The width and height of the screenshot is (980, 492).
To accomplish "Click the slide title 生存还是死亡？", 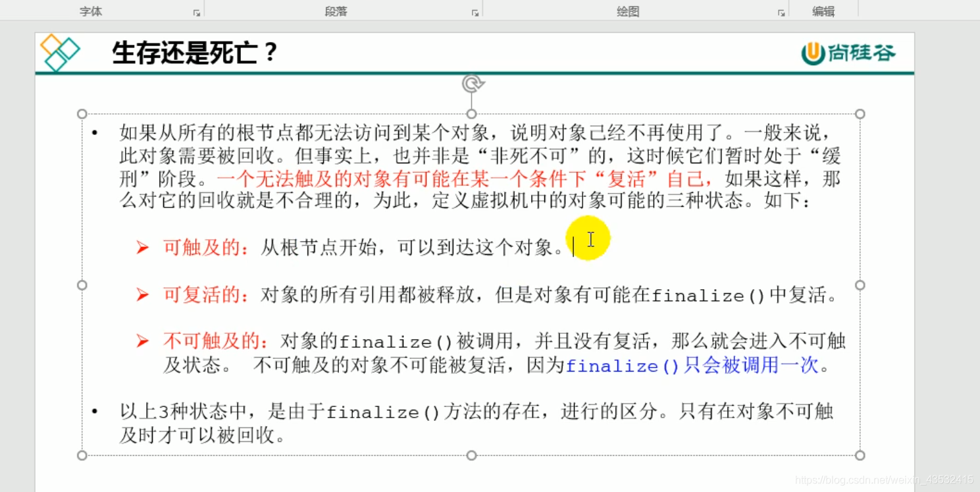I will click(195, 53).
